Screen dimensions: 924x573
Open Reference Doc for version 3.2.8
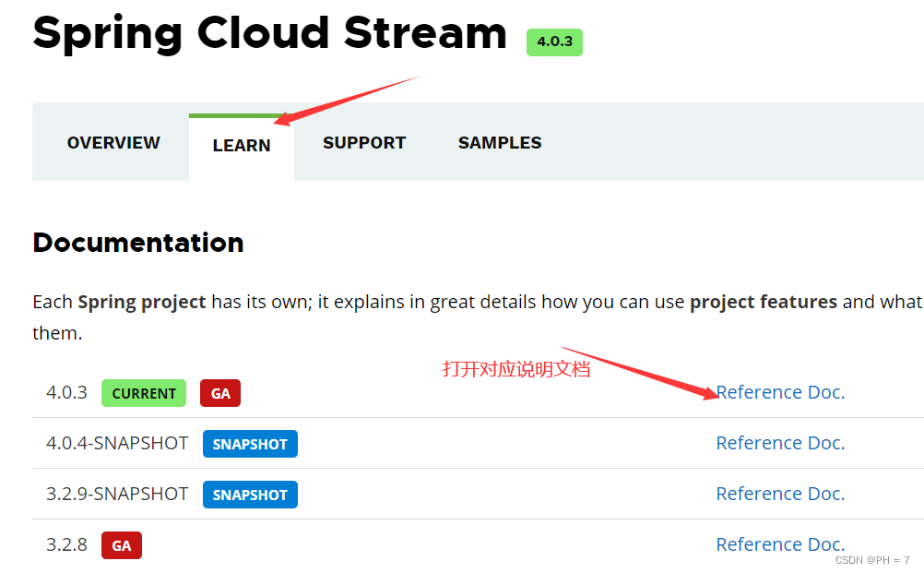779,544
